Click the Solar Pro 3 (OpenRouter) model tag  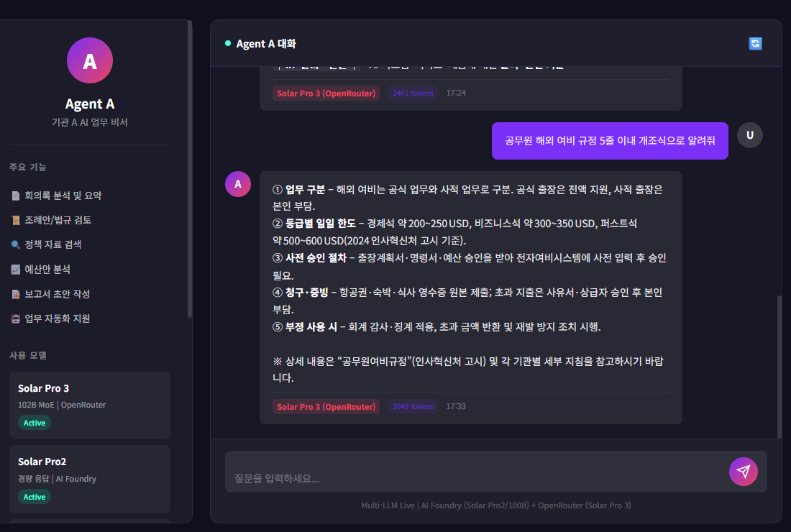click(x=326, y=406)
